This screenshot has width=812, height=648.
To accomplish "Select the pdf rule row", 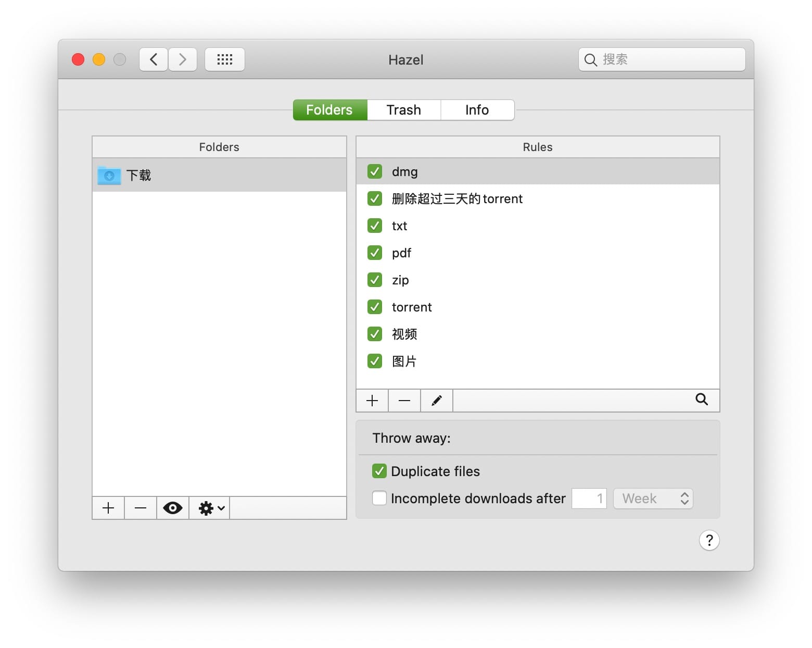I will (x=537, y=253).
